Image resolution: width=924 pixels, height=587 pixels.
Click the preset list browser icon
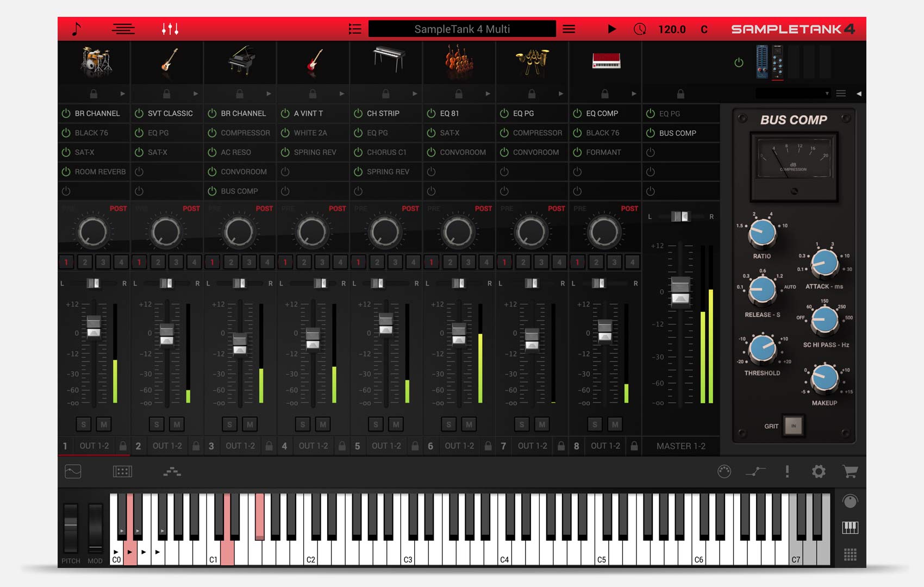pyautogui.click(x=355, y=29)
